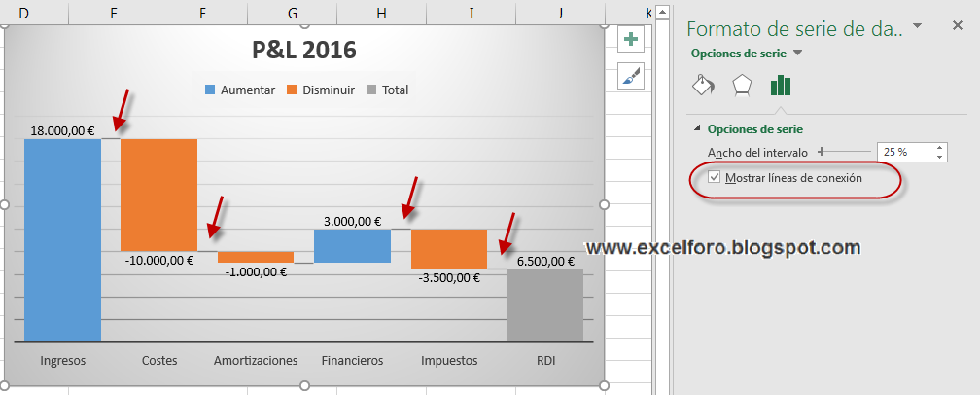
Task: Select the blue Financieros bar
Action: pos(353,245)
